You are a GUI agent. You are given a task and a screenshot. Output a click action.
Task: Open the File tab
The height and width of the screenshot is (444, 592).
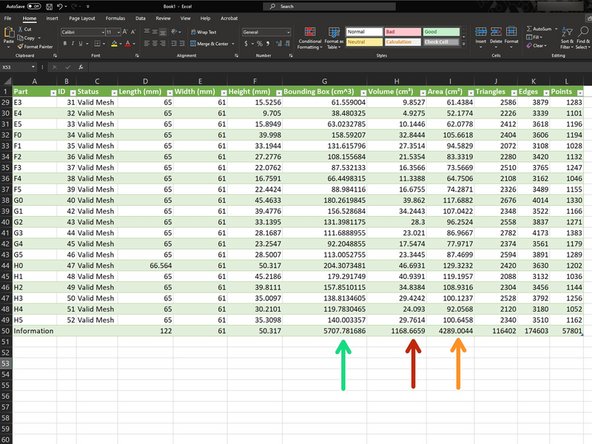click(8, 18)
